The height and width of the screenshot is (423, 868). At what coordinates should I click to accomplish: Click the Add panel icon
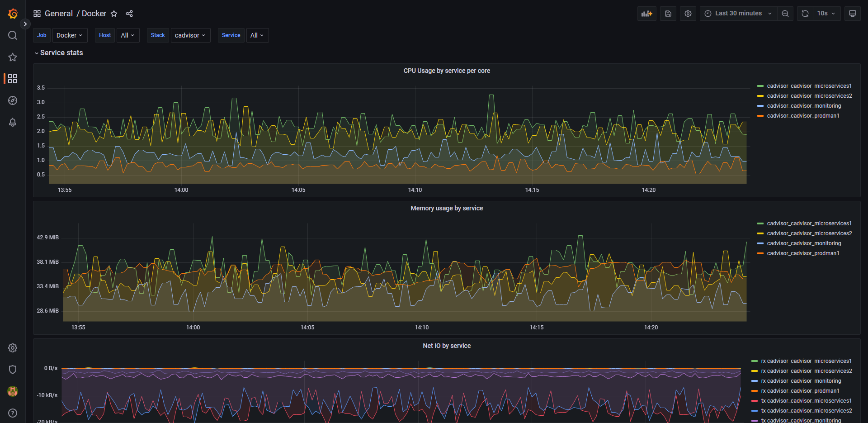[646, 14]
